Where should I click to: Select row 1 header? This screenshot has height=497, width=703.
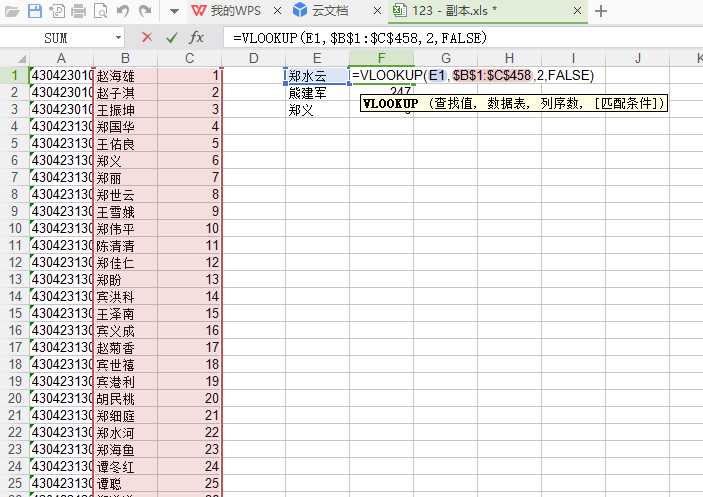point(14,75)
